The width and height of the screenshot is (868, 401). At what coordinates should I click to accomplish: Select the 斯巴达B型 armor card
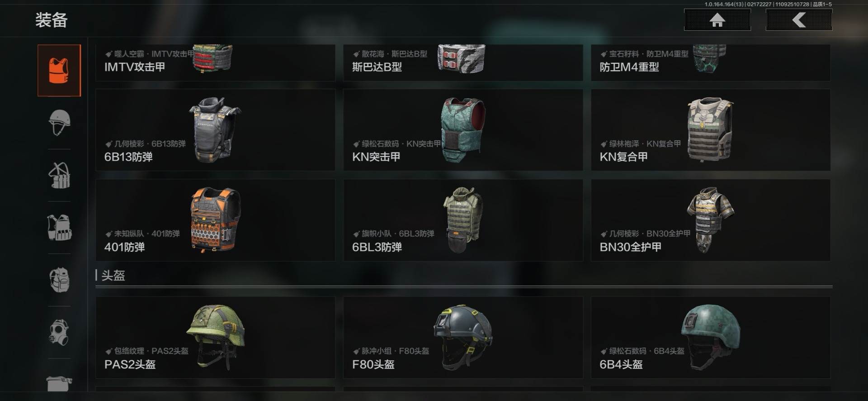point(463,62)
